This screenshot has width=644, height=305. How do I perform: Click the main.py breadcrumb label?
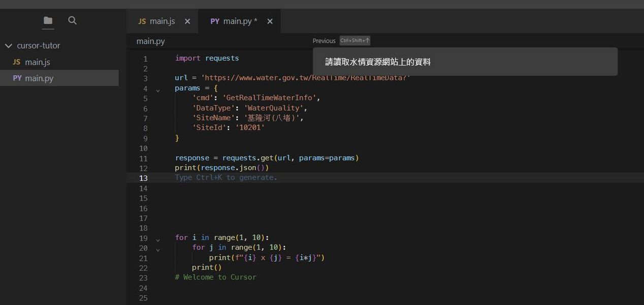pos(150,41)
